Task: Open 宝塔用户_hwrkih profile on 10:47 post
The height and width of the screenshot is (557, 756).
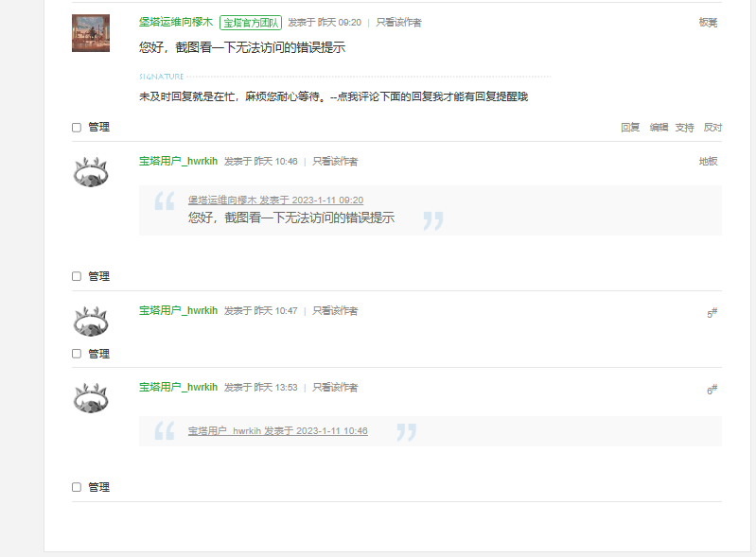Action: [x=179, y=310]
